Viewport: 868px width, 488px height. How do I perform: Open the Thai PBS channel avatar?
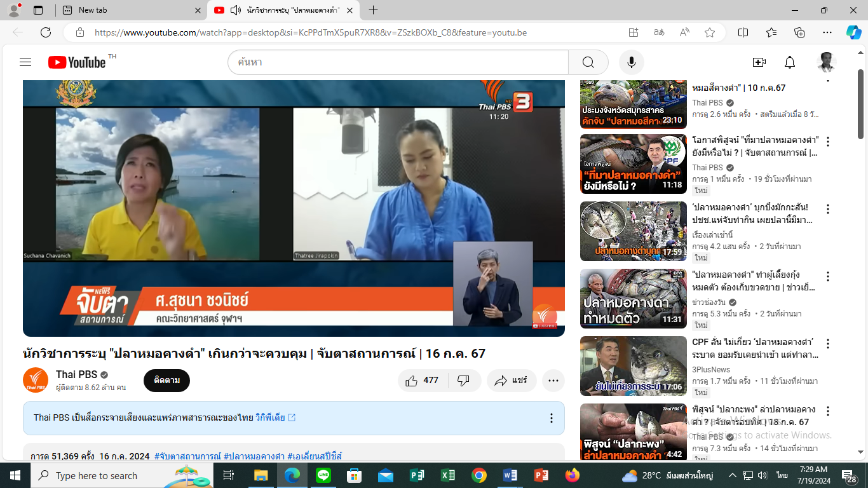(x=36, y=380)
